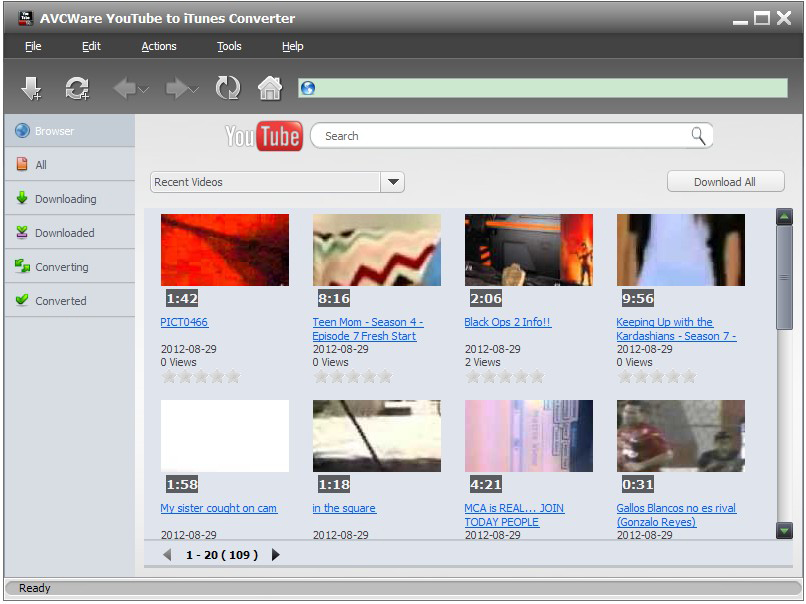Screen dimensions: 806x604
Task: Click the in the square thumbnail
Action: 377,436
